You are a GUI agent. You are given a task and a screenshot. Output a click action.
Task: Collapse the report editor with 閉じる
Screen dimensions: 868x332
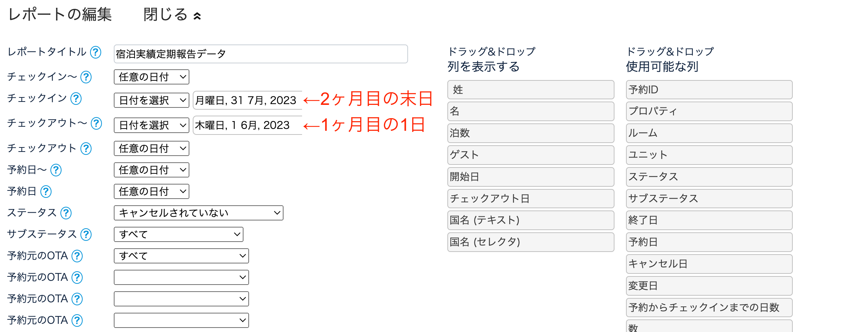(x=172, y=15)
